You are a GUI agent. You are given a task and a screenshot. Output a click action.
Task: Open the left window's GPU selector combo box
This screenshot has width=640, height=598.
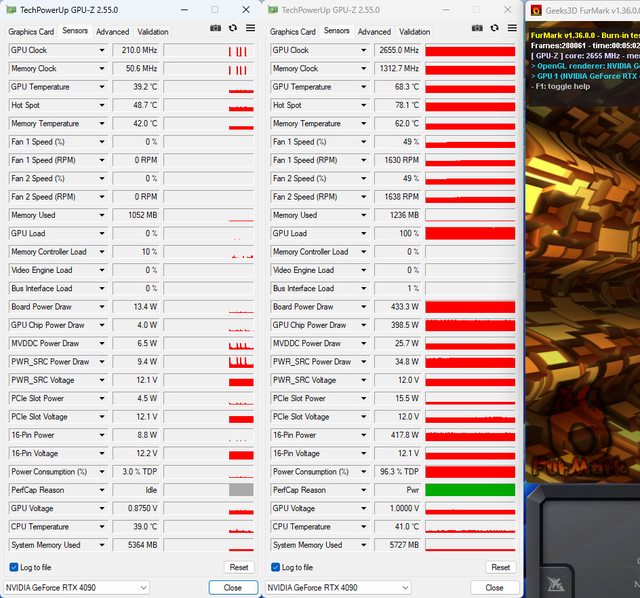coord(77,588)
